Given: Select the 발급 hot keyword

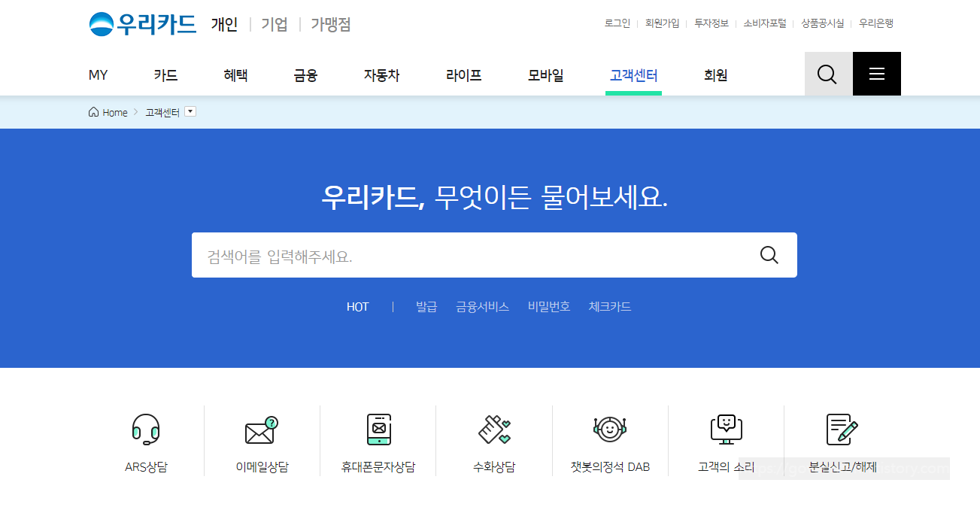Looking at the screenshot, I should 426,307.
